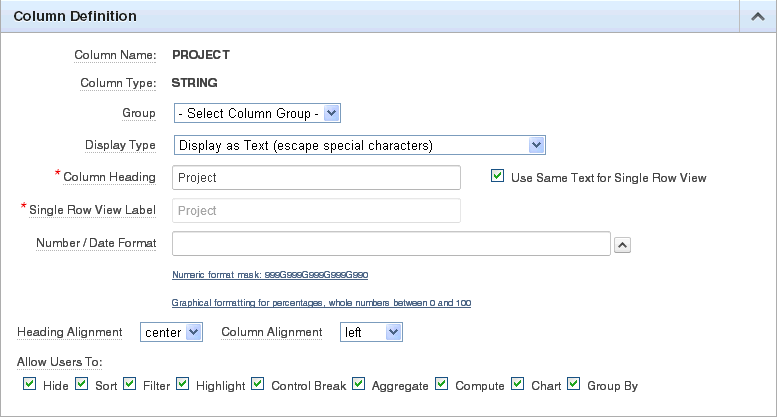Open the Select Column Group dropdown
The height and width of the screenshot is (417, 777).
point(258,113)
